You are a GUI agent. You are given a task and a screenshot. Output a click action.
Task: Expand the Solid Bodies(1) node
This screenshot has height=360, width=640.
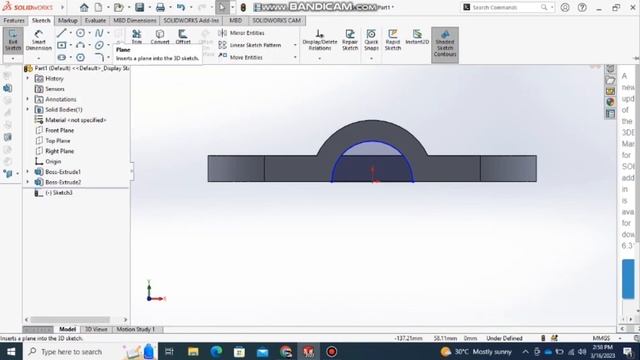[x=28, y=109]
